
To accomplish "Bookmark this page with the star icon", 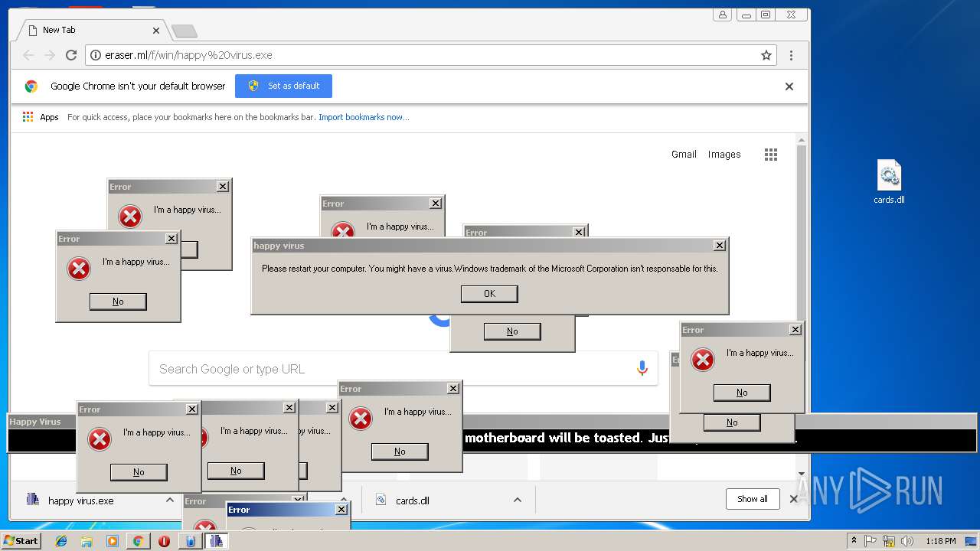I will coord(766,55).
